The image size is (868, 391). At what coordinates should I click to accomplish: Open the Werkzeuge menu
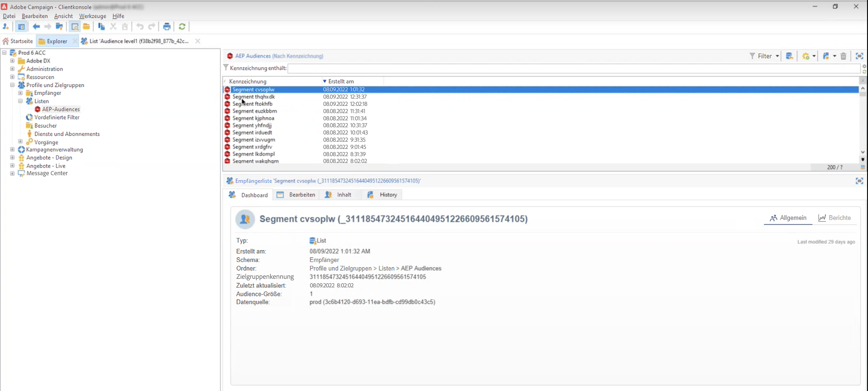(x=92, y=16)
